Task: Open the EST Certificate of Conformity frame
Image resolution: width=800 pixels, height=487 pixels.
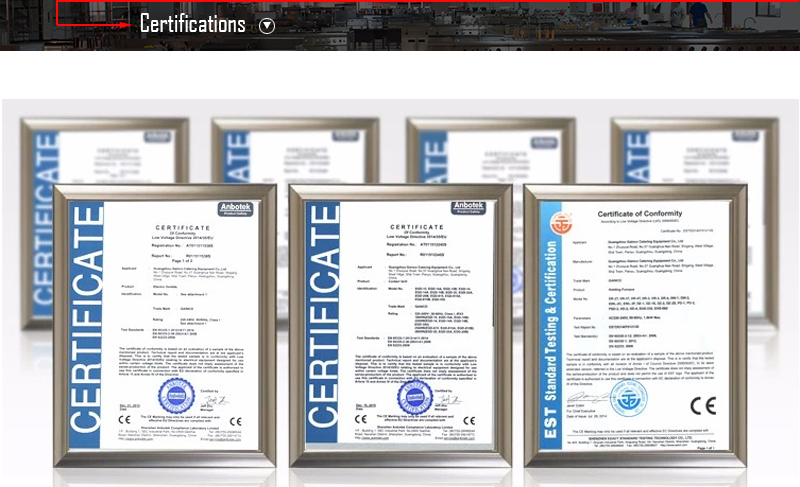Action: 635,325
